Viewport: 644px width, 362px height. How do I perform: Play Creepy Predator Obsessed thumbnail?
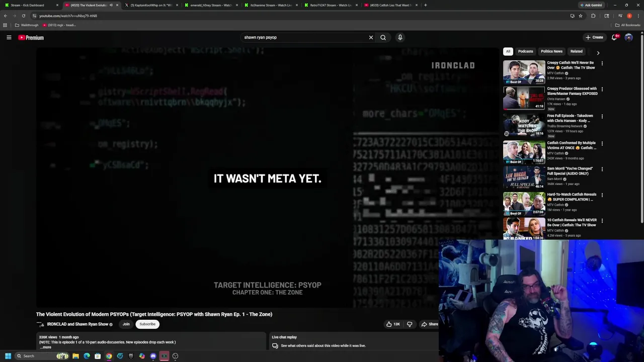[524, 98]
